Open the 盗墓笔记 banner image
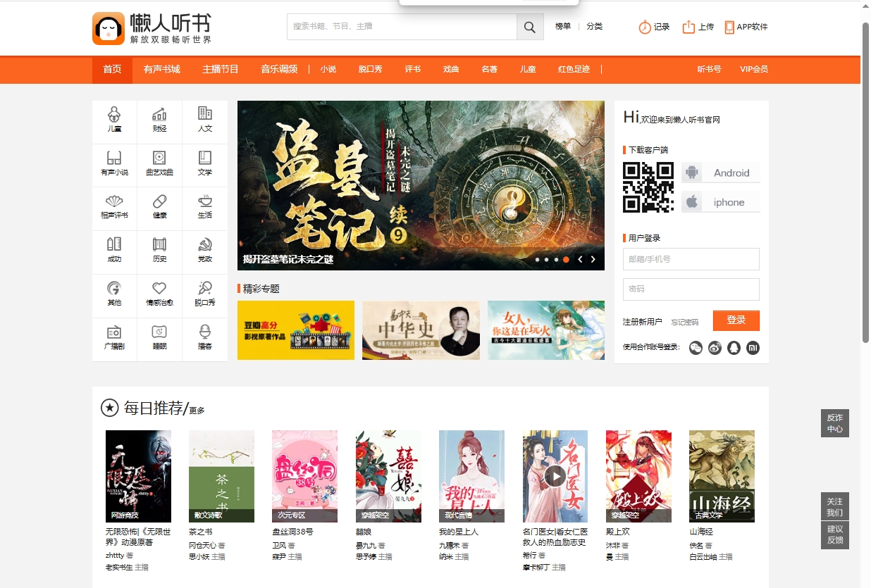871x588 pixels. point(421,185)
